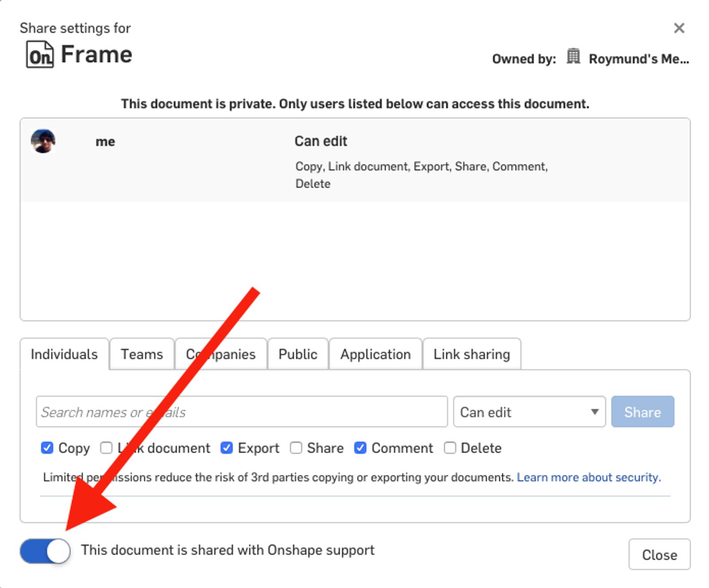Click the Onshape document icon beside Frame
The height and width of the screenshot is (588, 709).
click(40, 54)
